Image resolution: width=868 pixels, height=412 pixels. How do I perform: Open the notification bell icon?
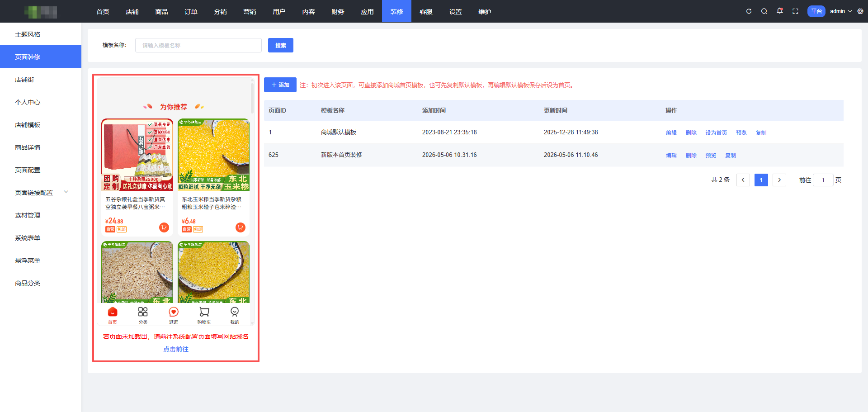780,11
